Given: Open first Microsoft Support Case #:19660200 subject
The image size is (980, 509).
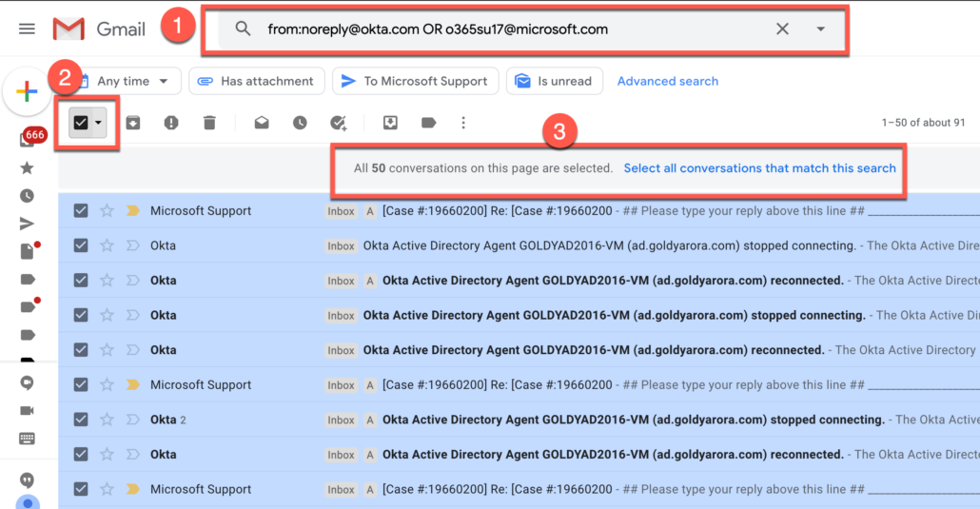Looking at the screenshot, I should pos(498,210).
